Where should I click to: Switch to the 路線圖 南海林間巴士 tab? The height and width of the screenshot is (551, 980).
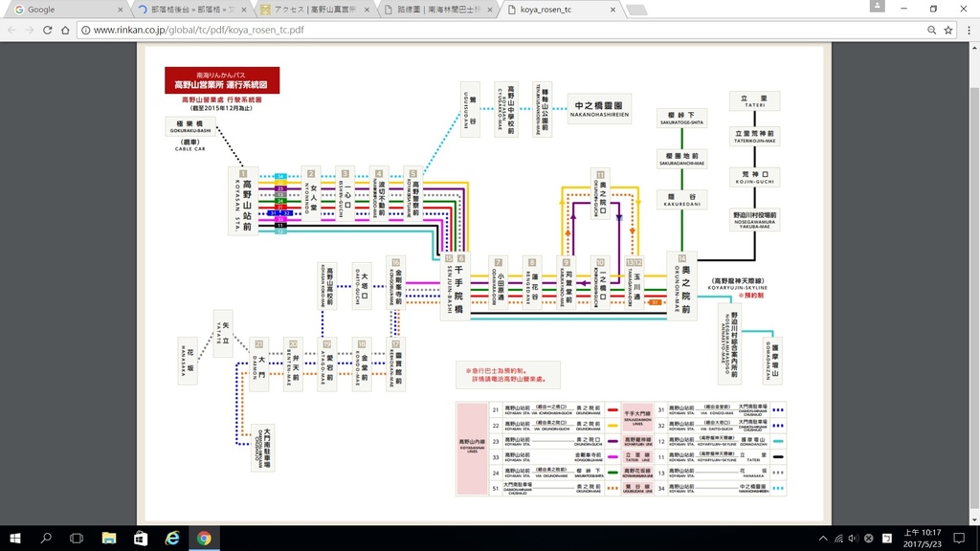(435, 10)
